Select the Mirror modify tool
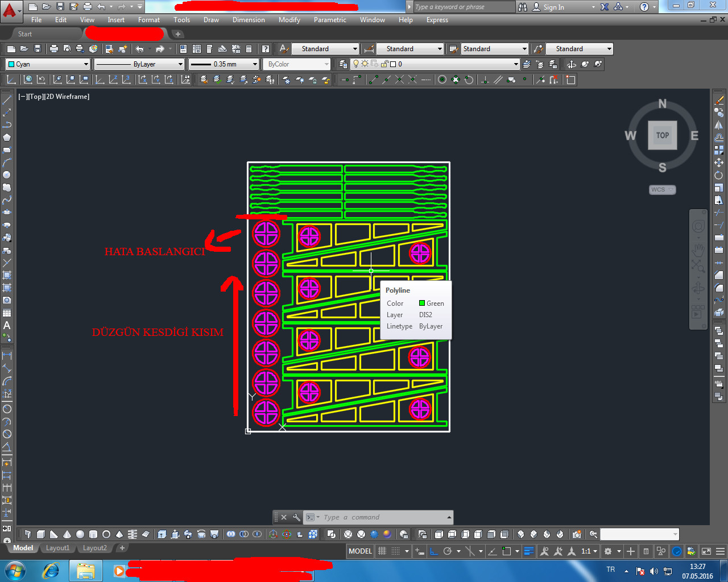This screenshot has height=582, width=728. (x=719, y=125)
